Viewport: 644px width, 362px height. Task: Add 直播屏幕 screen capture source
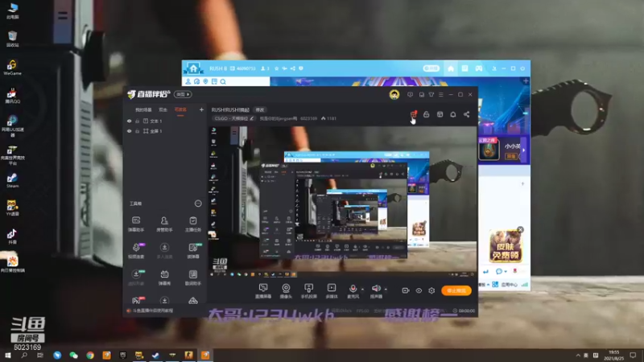[263, 290]
